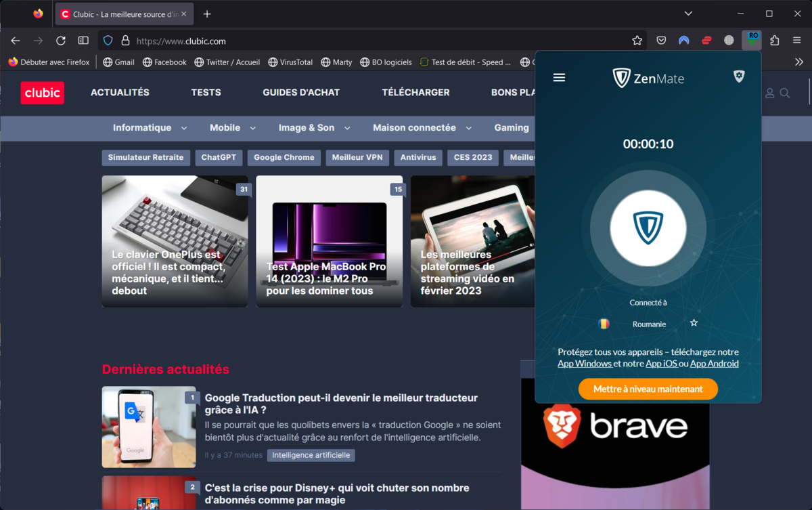This screenshot has height=510, width=812.
Task: Favorite the Roumanie location with the star
Action: (x=694, y=323)
